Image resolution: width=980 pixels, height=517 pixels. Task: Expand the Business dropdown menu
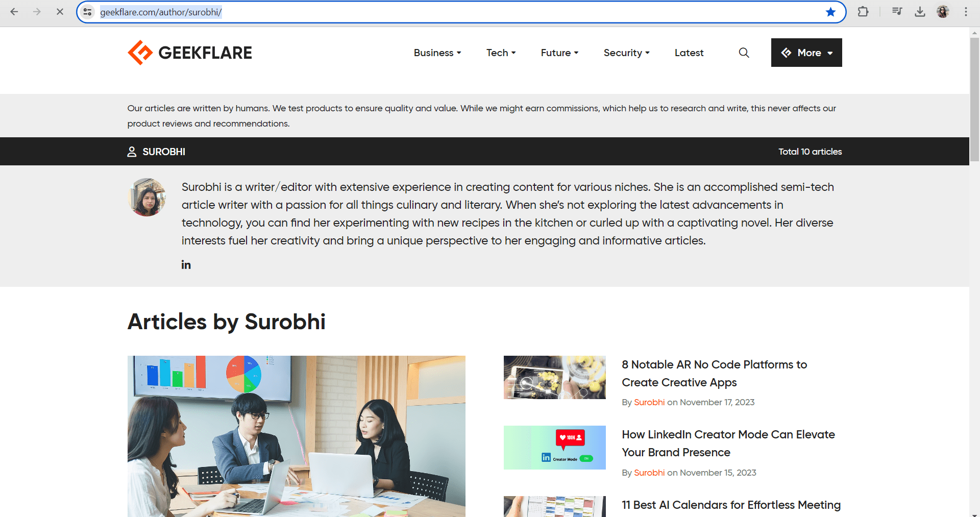[x=437, y=53]
